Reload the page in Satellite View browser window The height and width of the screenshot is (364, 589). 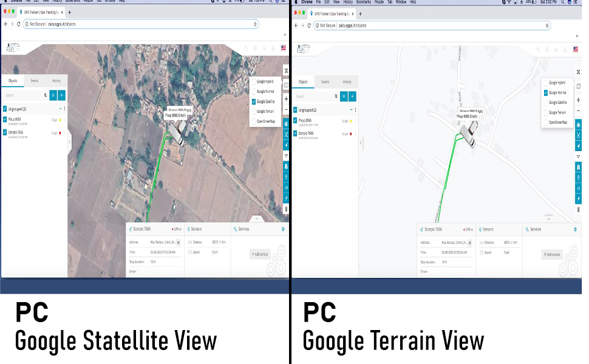[18, 24]
